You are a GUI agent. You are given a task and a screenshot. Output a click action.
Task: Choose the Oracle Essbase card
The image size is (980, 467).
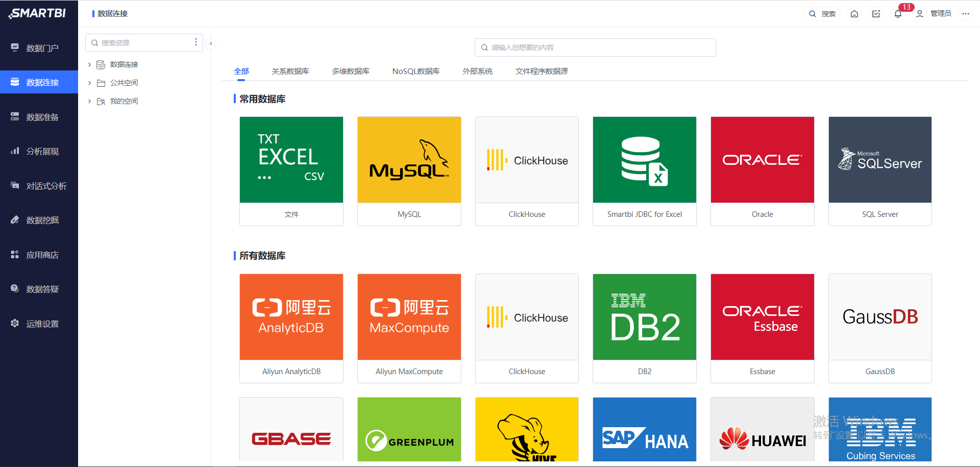[x=763, y=328]
